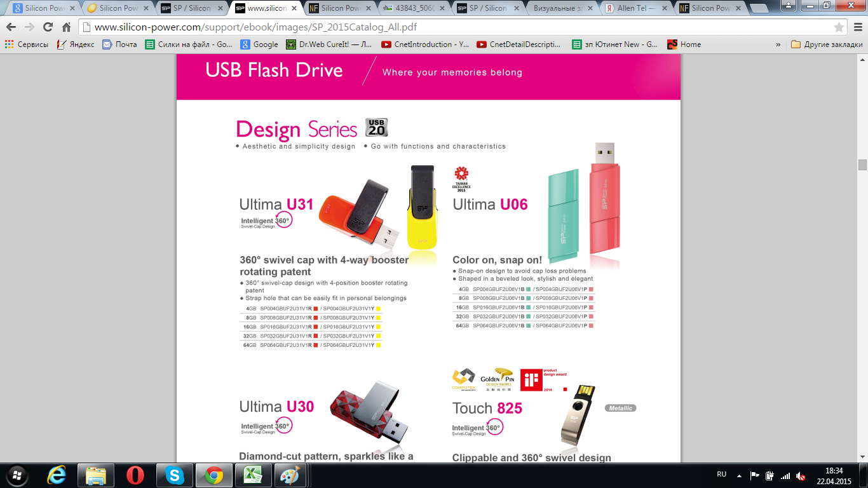Click the Golden Pin Design Award logo
Viewport: 868px width, 488px height.
coord(497,379)
